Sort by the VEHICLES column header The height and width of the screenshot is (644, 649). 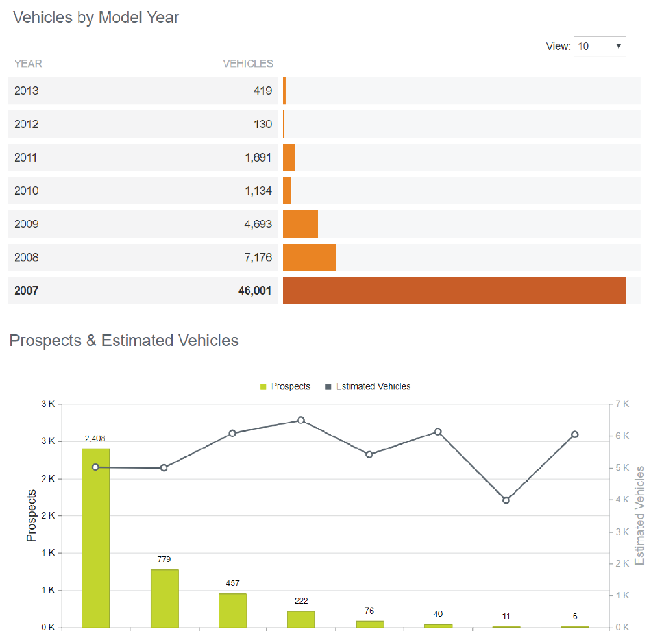248,64
